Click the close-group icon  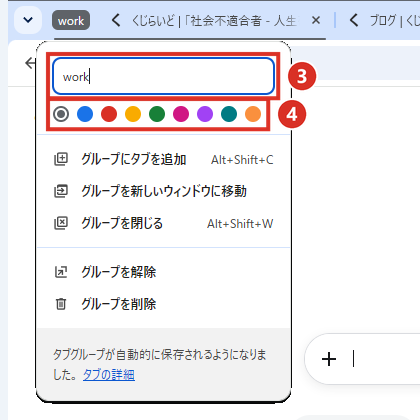(x=61, y=223)
